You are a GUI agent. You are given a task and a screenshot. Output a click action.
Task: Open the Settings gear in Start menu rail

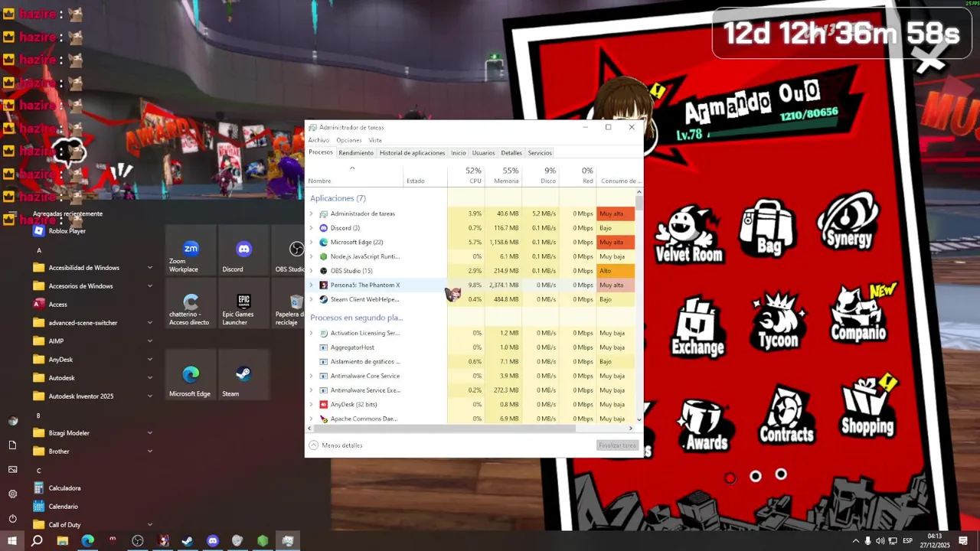point(12,494)
